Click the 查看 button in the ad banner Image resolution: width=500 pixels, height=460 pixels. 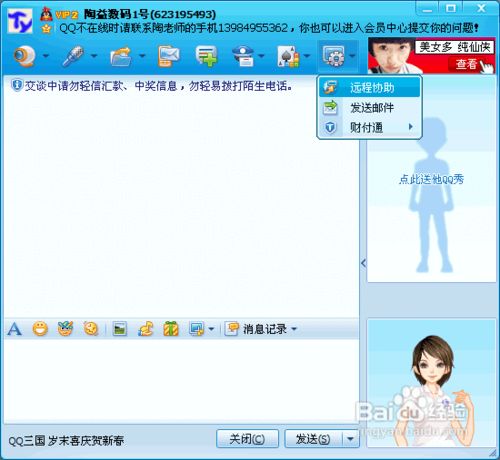pyautogui.click(x=467, y=64)
